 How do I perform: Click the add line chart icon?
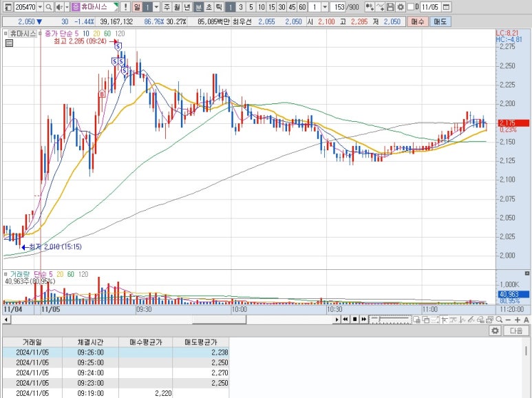pyautogui.click(x=381, y=7)
